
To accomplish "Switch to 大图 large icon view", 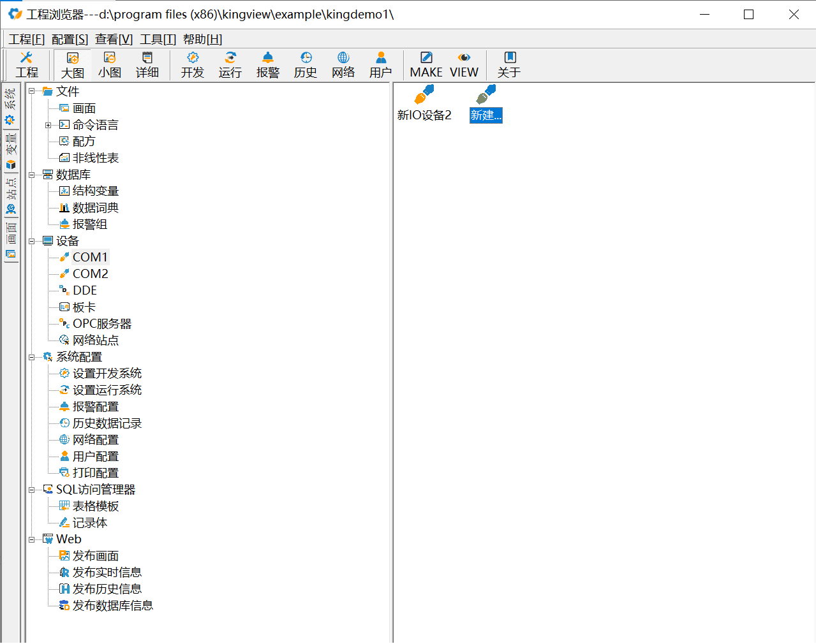I will (73, 65).
